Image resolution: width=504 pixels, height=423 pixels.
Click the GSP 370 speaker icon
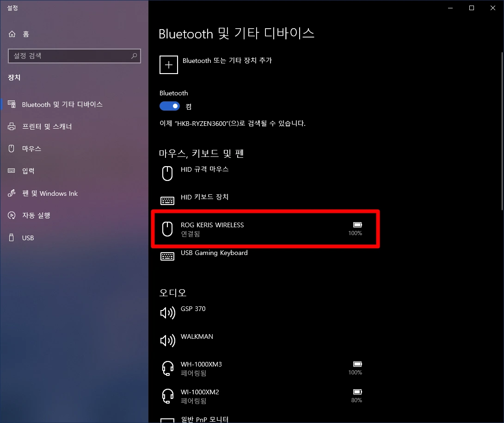tap(167, 312)
